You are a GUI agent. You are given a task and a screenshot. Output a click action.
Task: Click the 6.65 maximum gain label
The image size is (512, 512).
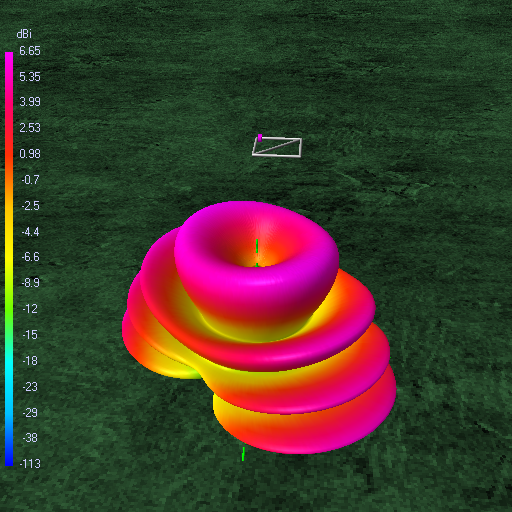[x=30, y=51]
